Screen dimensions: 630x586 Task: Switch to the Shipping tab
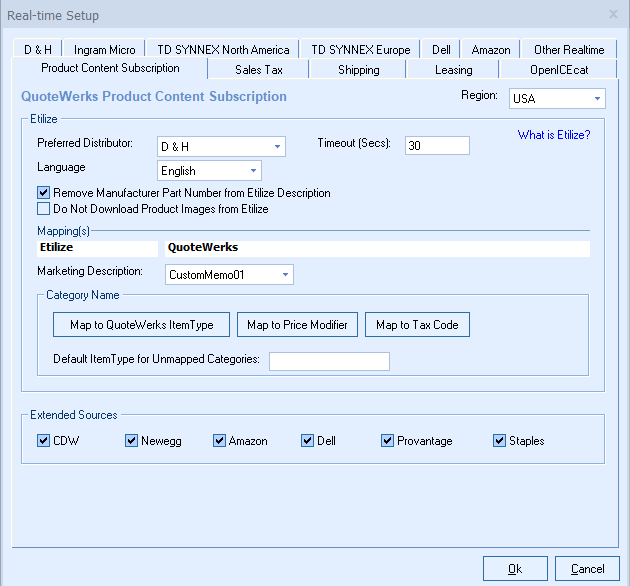(358, 70)
